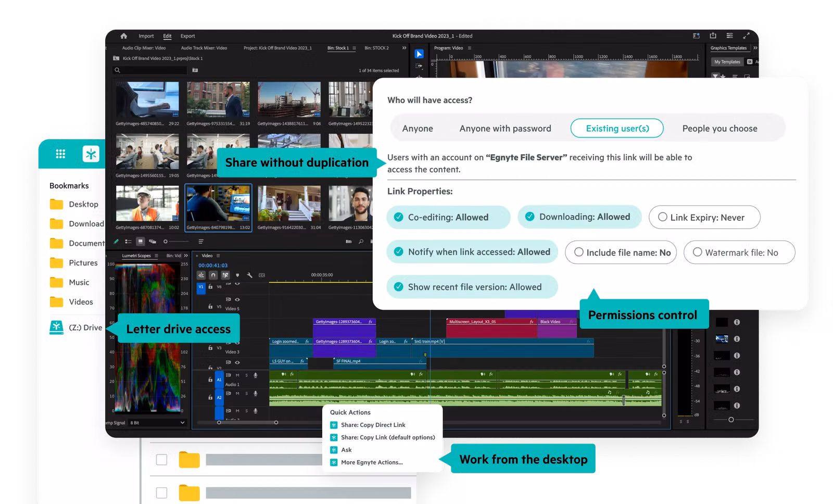Screen dimensions: 833x504
Task: Click the Egnyte snowflake app icon
Action: tap(91, 154)
